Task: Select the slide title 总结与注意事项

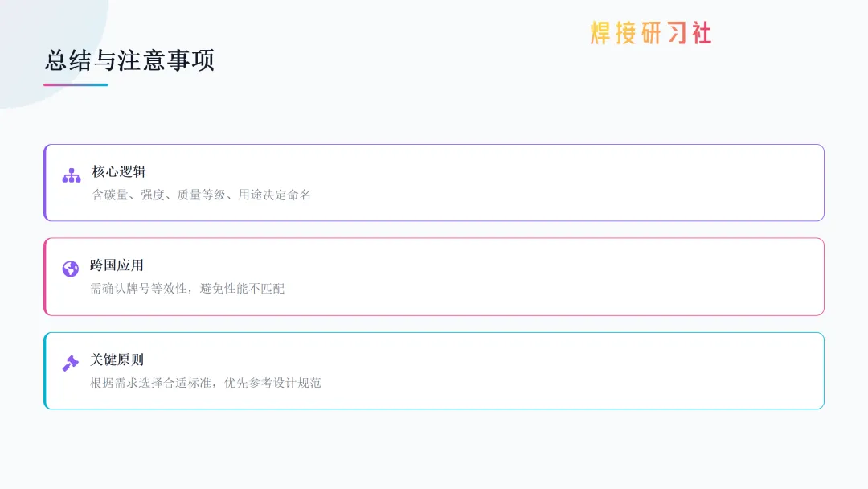Action: pos(129,60)
